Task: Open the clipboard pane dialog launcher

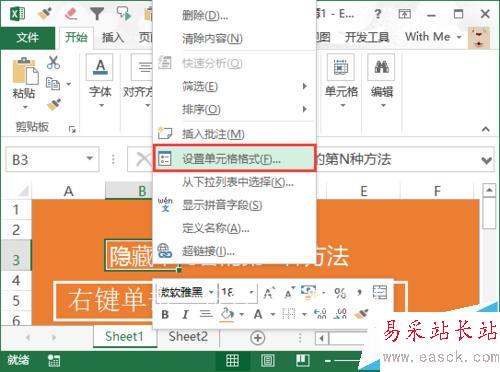Action: click(72, 129)
